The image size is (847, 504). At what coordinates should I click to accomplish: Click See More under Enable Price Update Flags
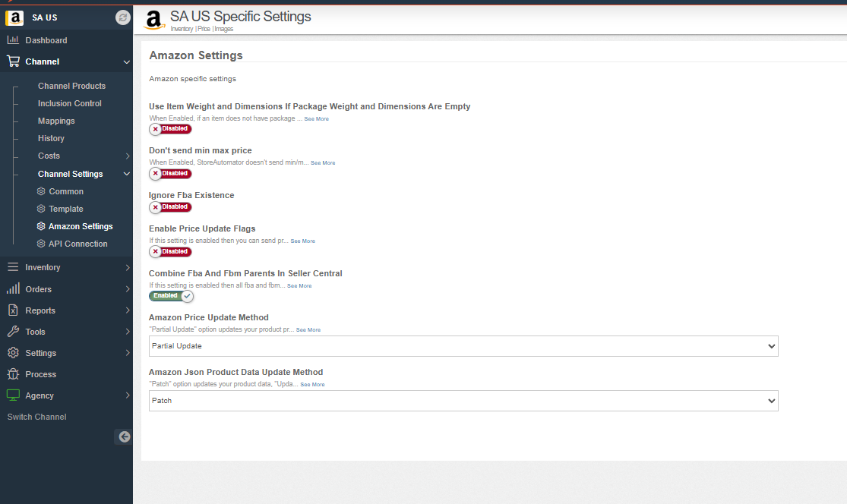coord(302,241)
